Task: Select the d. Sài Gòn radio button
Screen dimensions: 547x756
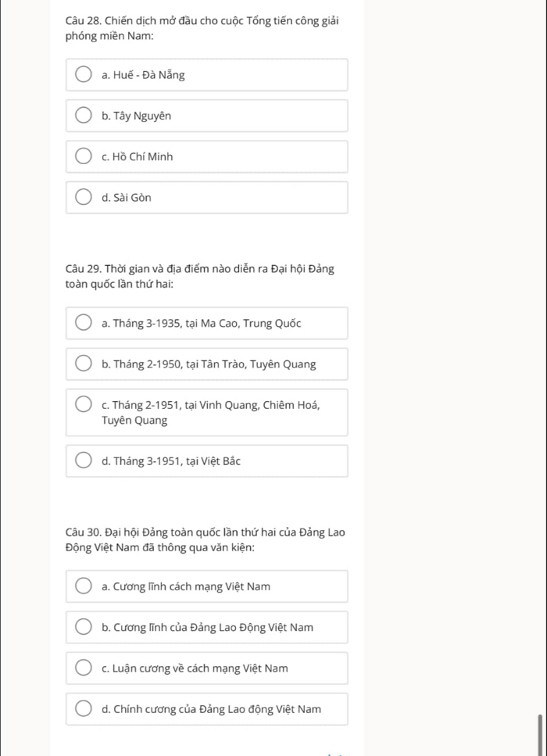Action: click(x=83, y=198)
